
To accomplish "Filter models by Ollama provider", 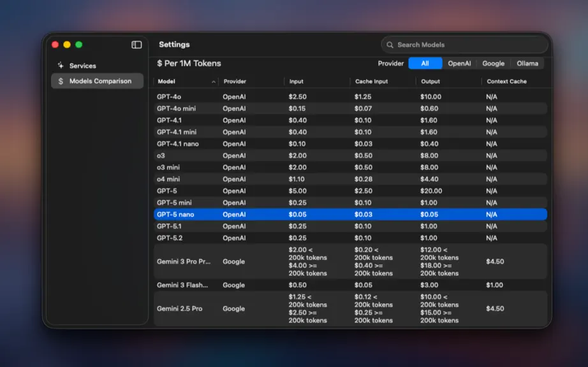I will pyautogui.click(x=527, y=63).
